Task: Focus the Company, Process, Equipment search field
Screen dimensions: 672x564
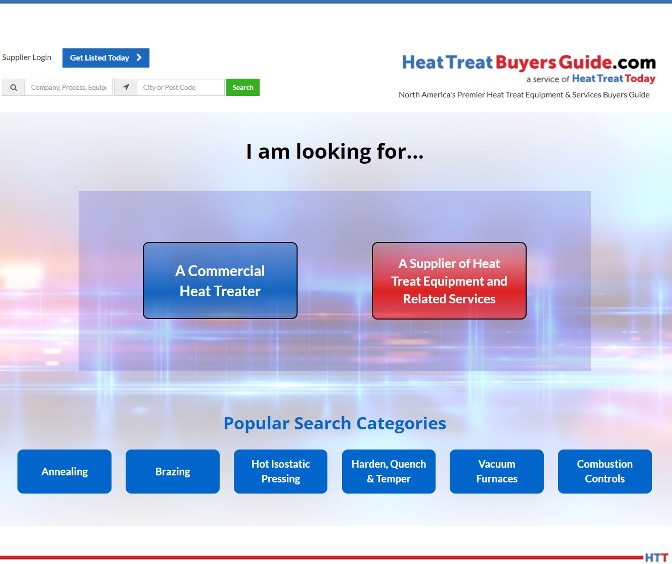Action: 68,88
